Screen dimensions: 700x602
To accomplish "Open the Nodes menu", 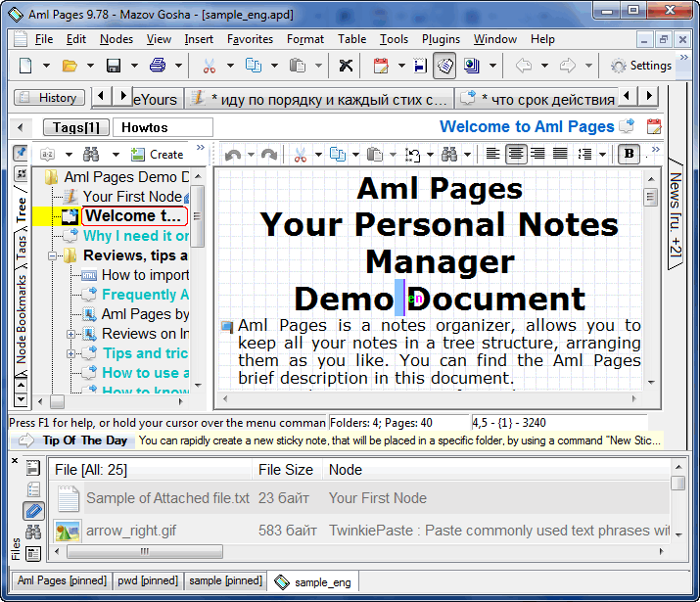I will [117, 39].
